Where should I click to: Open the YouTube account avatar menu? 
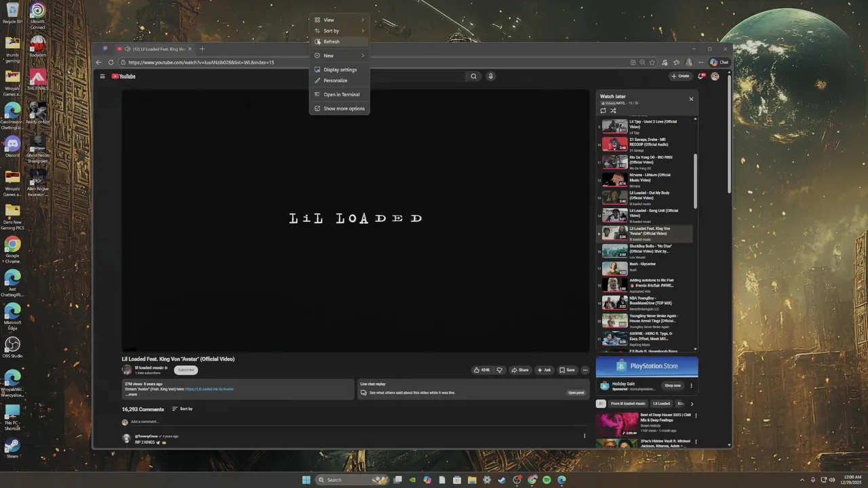[x=715, y=76]
